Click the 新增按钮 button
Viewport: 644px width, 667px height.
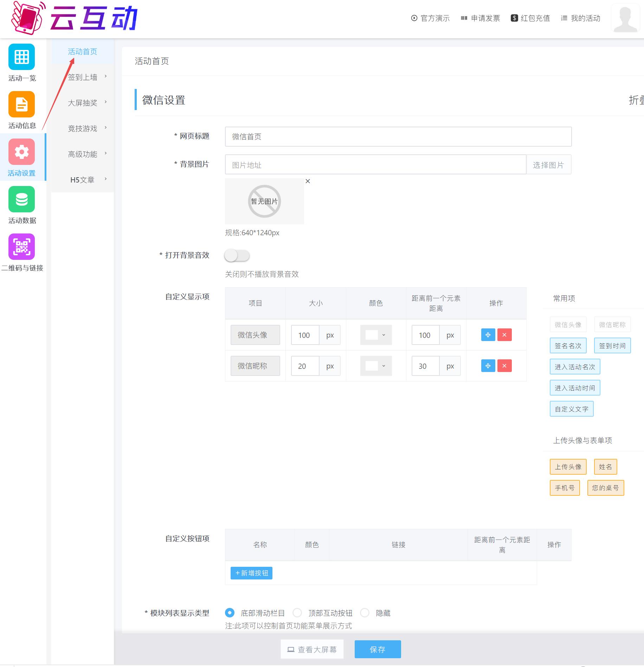pyautogui.click(x=251, y=573)
